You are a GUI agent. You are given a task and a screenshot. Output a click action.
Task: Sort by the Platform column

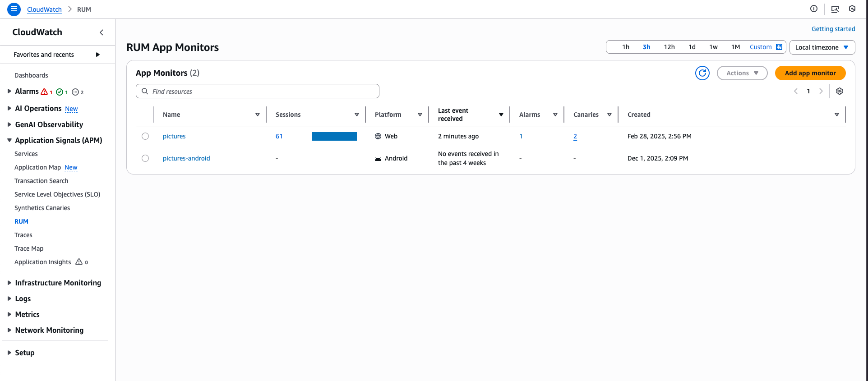click(x=420, y=115)
